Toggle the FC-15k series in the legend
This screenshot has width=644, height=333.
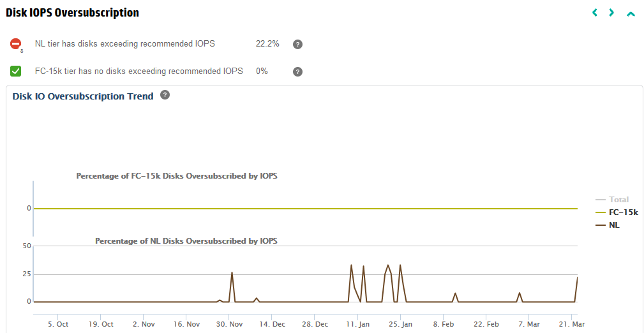623,212
